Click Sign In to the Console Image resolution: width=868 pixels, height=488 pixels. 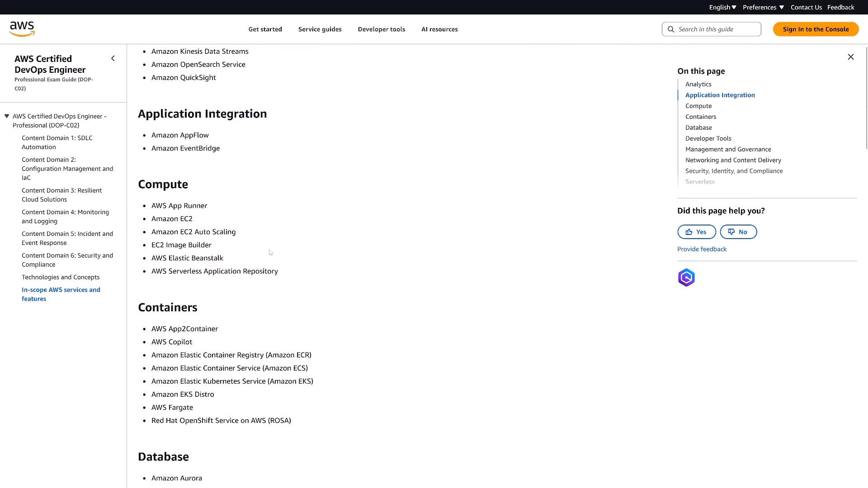click(x=816, y=29)
